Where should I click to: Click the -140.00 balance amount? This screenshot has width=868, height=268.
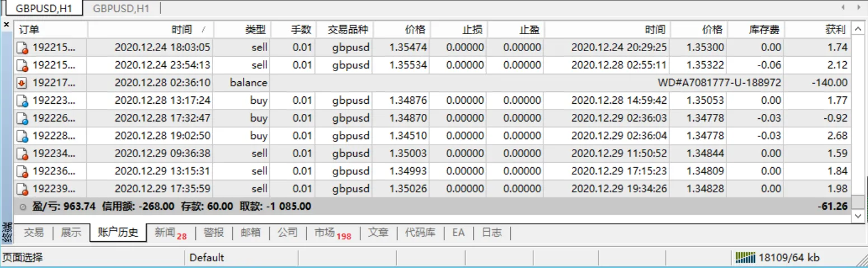click(x=829, y=83)
